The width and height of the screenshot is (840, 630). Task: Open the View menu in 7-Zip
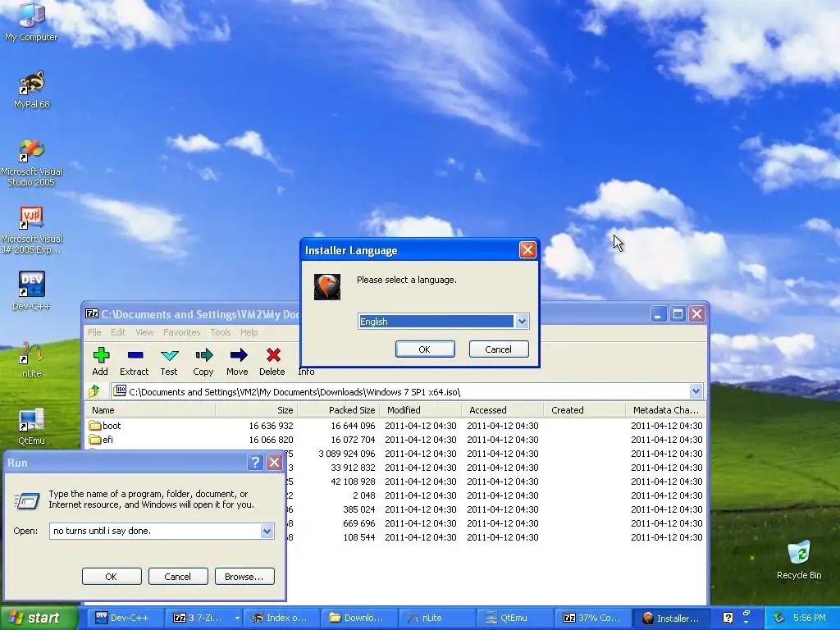tap(144, 332)
